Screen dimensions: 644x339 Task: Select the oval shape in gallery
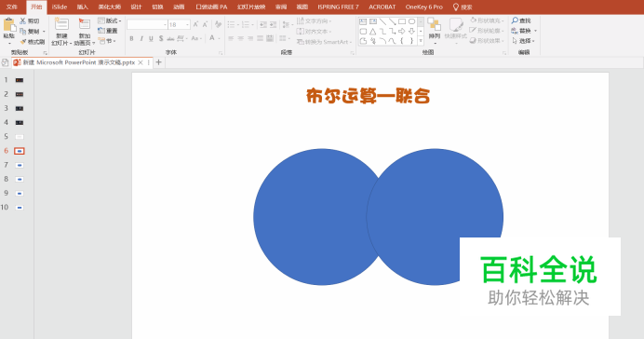[x=411, y=21]
